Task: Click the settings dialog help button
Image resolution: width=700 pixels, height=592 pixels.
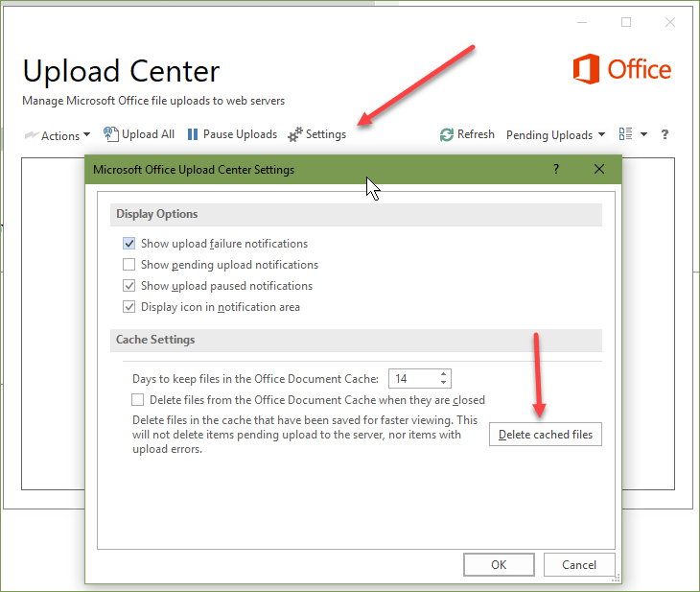Action: pos(556,169)
